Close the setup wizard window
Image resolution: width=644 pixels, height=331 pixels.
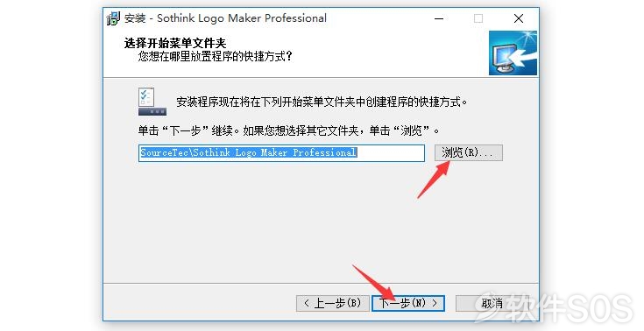[519, 18]
